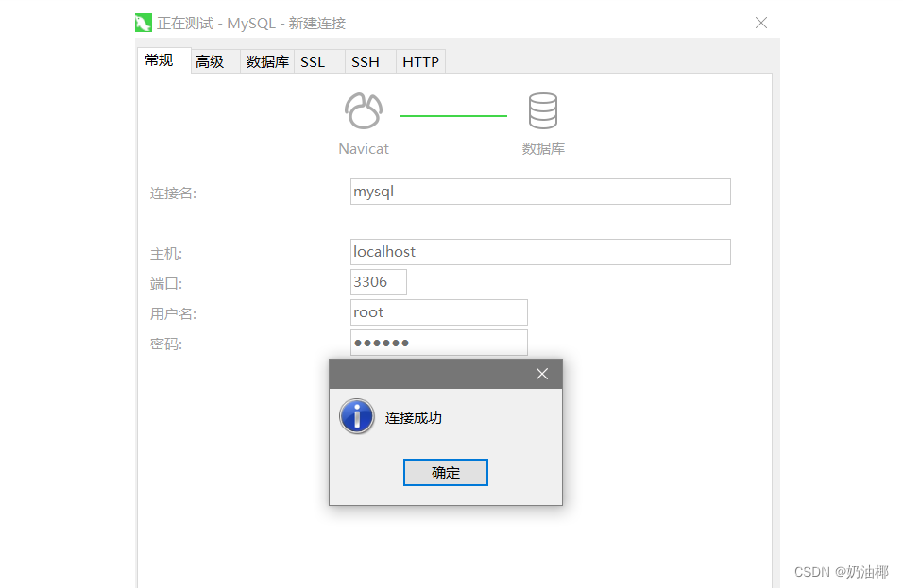Open the HTTP tab
The height and width of the screenshot is (588, 903).
click(420, 61)
